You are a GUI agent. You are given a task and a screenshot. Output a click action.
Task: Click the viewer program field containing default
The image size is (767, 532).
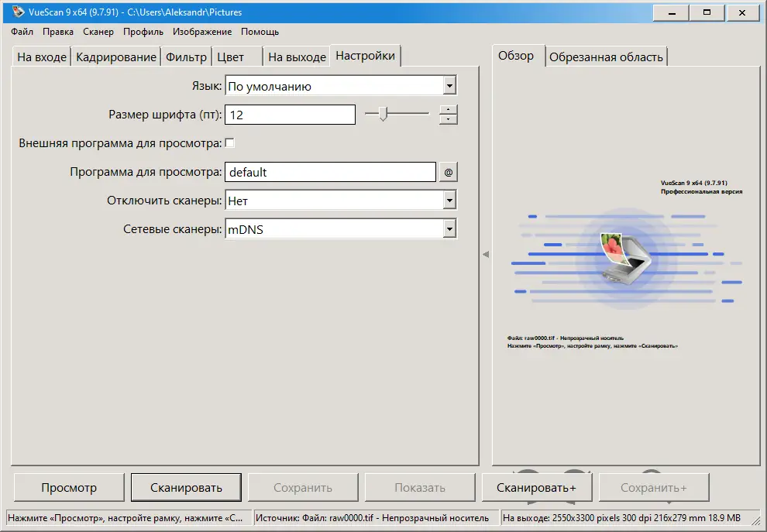pos(330,172)
